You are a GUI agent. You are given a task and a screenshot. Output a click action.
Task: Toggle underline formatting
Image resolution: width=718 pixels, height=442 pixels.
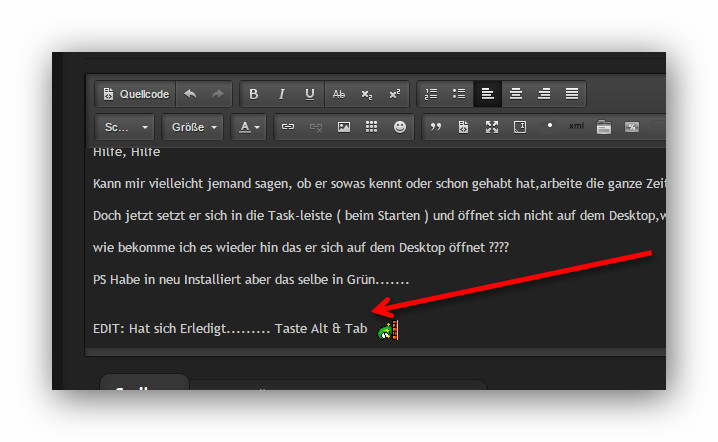(x=310, y=94)
